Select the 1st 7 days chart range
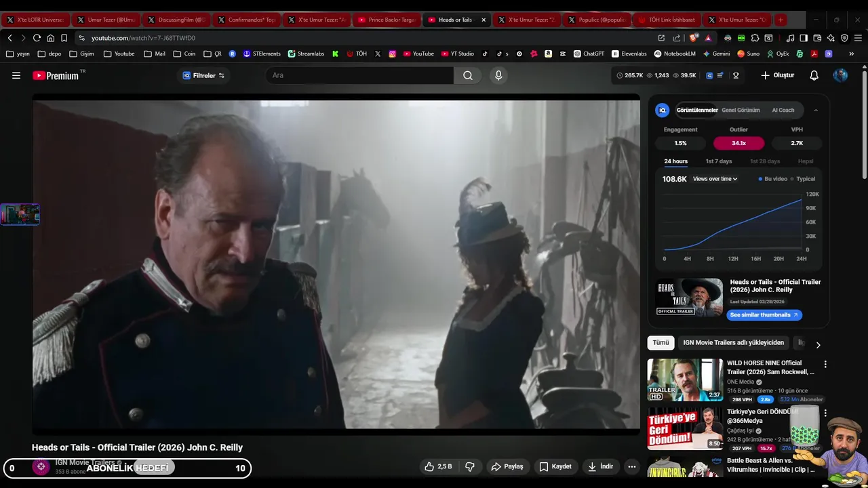Viewport: 868px width, 488px height. click(x=719, y=161)
